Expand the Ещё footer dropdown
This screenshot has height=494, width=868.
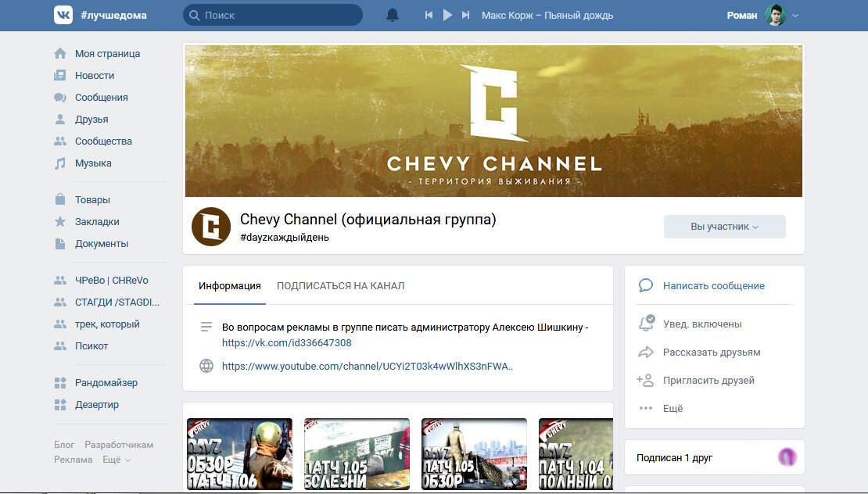click(x=117, y=459)
